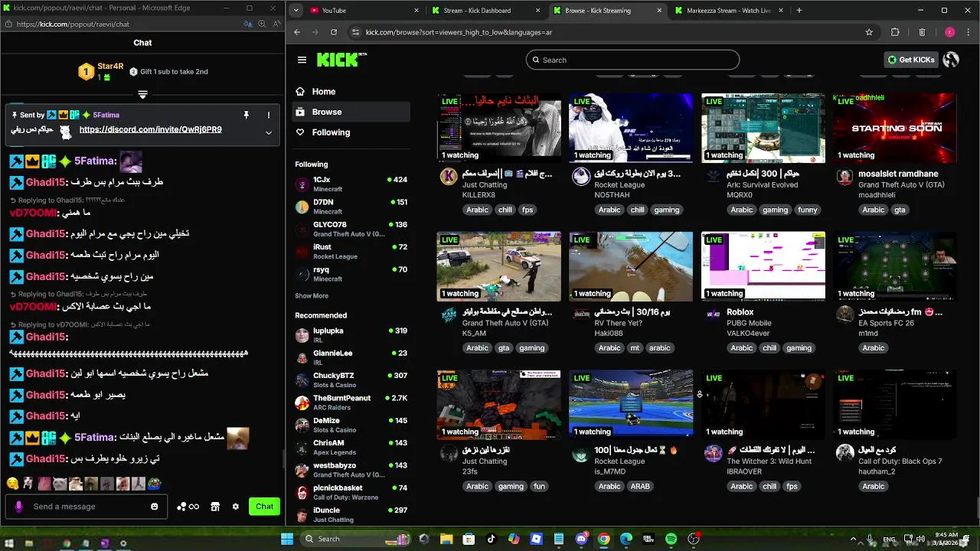Expand Show More under Following
This screenshot has height=551, width=980.
pos(312,295)
